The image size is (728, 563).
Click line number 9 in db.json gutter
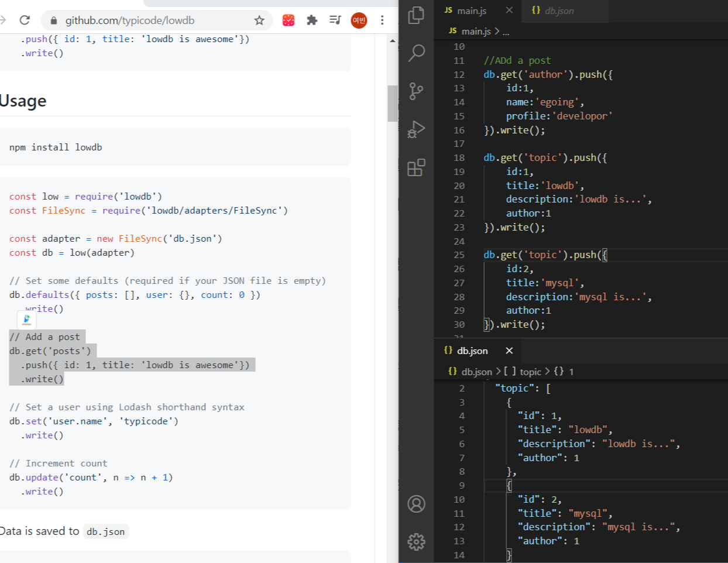point(462,485)
